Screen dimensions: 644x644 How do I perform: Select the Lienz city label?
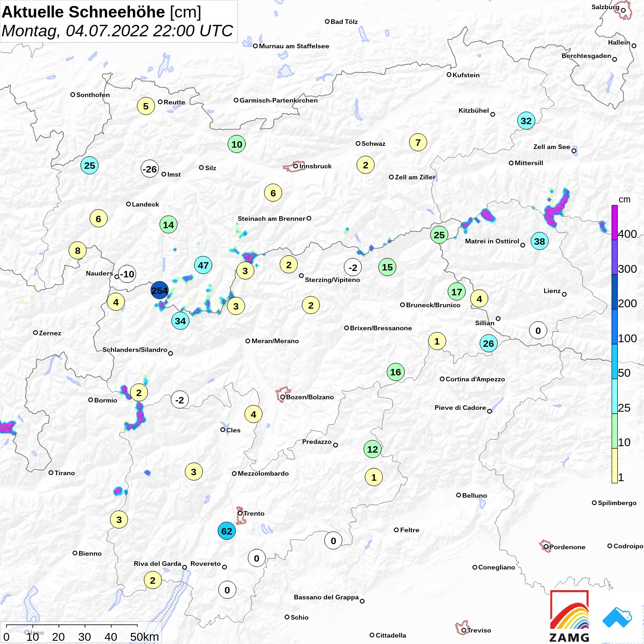pyautogui.click(x=552, y=291)
